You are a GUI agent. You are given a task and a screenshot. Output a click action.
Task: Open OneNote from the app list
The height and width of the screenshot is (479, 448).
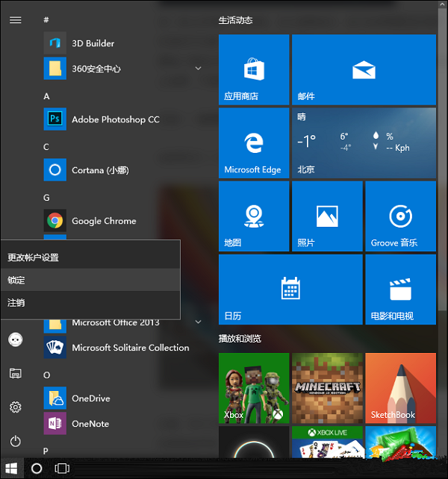point(90,424)
